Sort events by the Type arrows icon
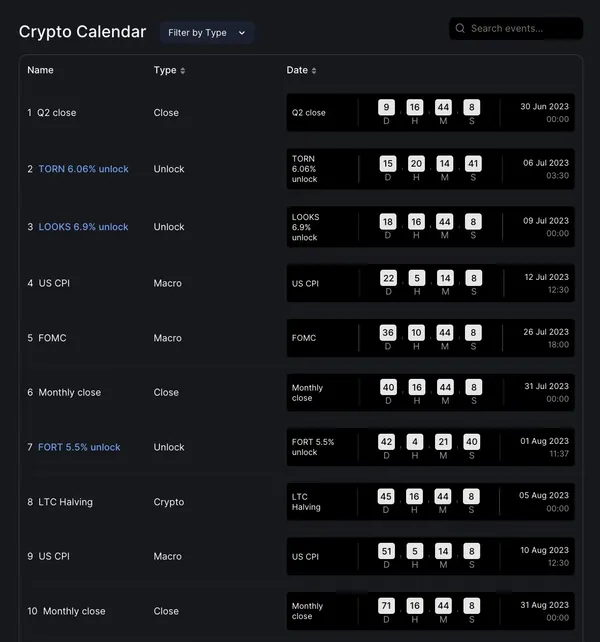Screen dimensions: 600x642 pyautogui.click(x=183, y=70)
